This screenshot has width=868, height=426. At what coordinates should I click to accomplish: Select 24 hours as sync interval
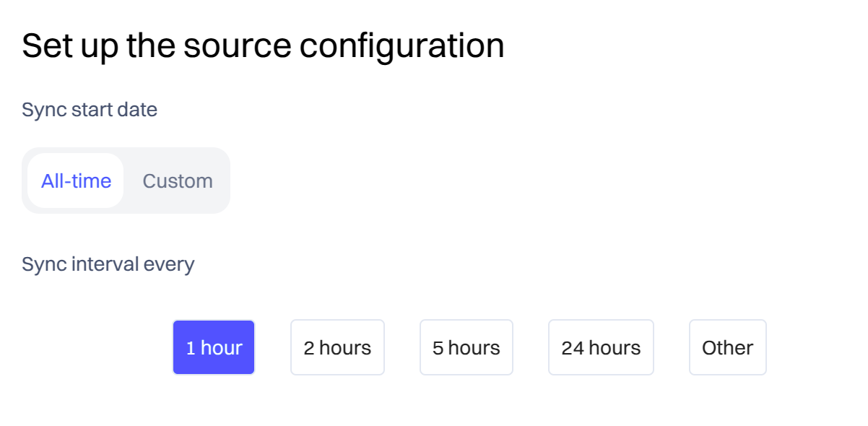[601, 347]
